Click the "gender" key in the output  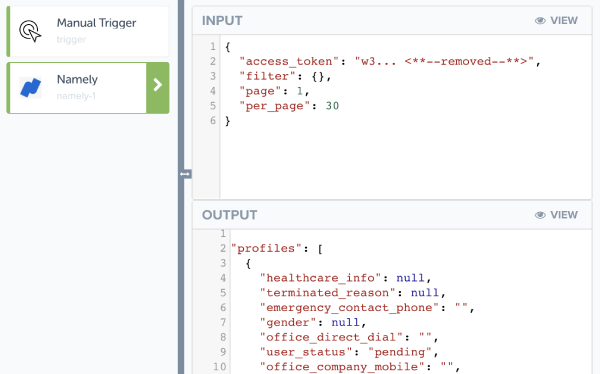coord(288,323)
